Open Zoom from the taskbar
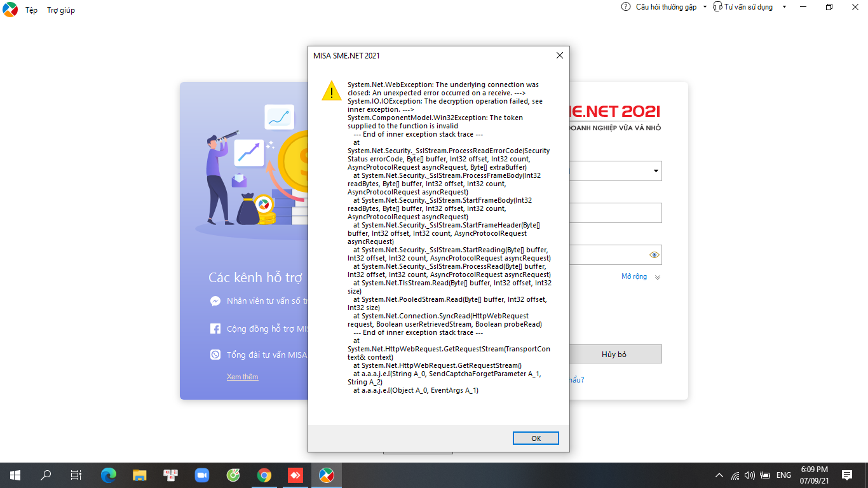The image size is (868, 488). tap(202, 475)
